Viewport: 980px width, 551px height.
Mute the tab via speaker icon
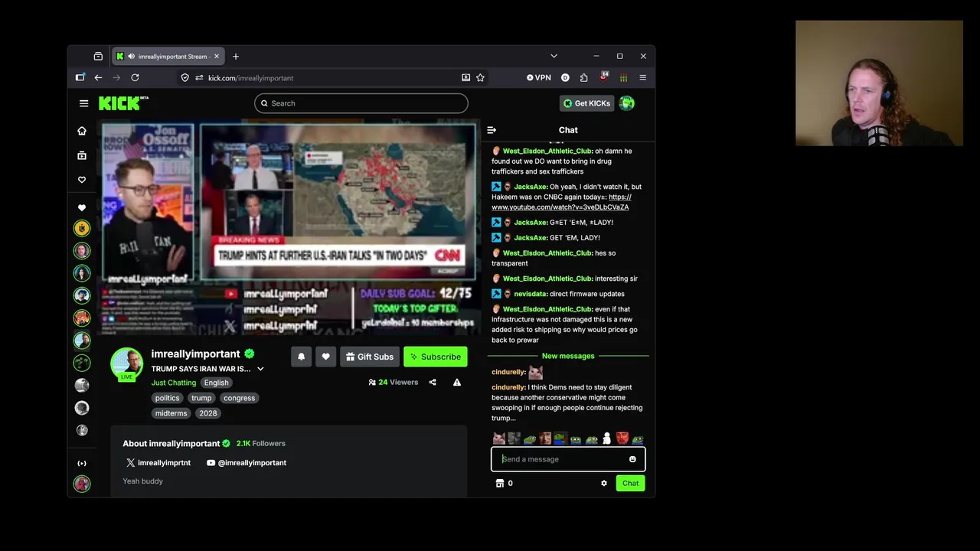click(132, 56)
